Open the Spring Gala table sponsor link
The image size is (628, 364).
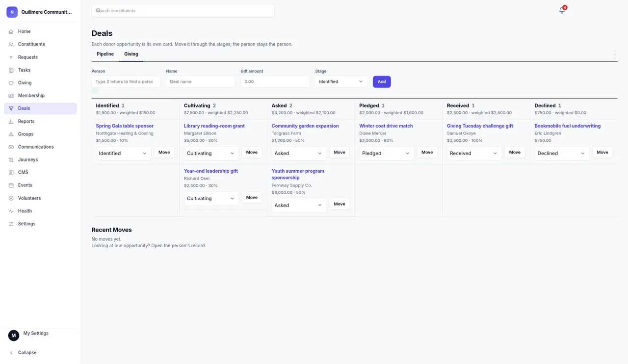[125, 126]
